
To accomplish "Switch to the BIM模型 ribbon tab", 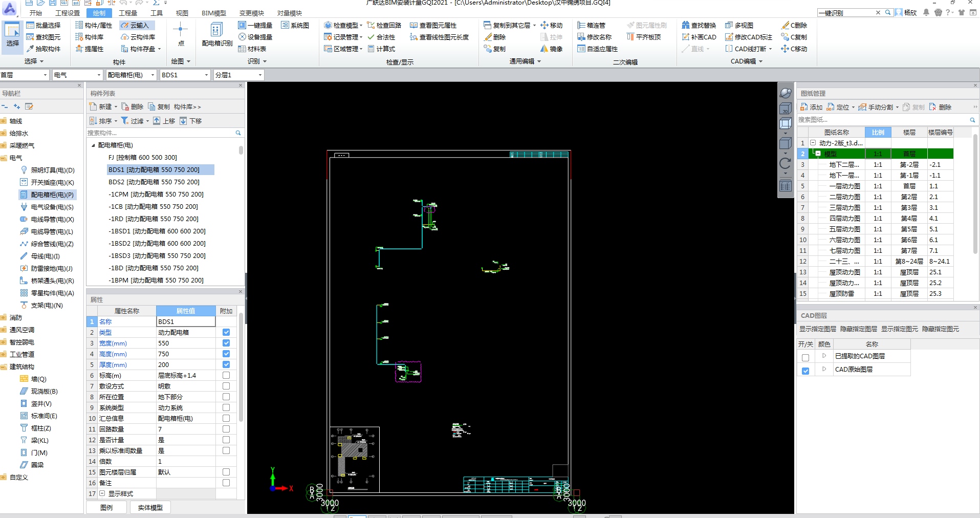I will pos(214,13).
